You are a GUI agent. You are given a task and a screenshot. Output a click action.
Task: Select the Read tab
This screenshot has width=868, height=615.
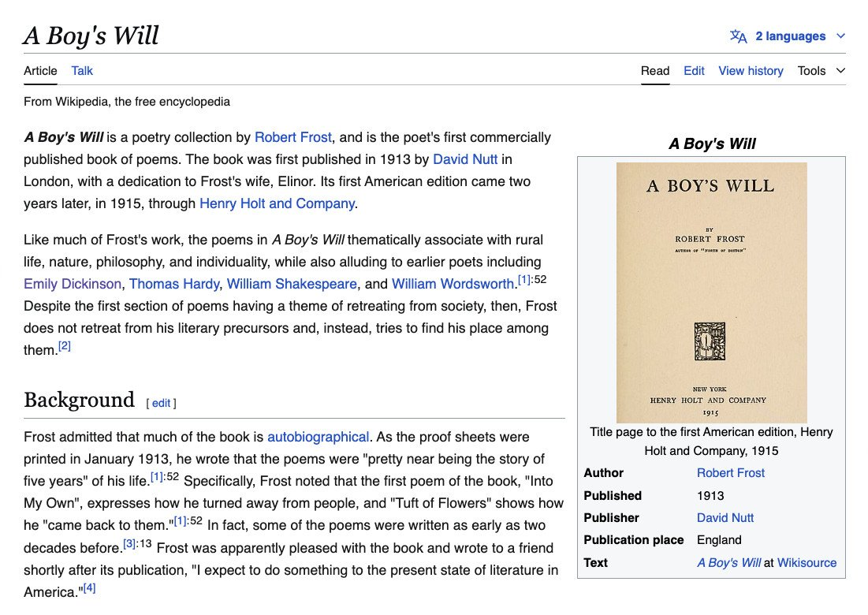tap(655, 71)
